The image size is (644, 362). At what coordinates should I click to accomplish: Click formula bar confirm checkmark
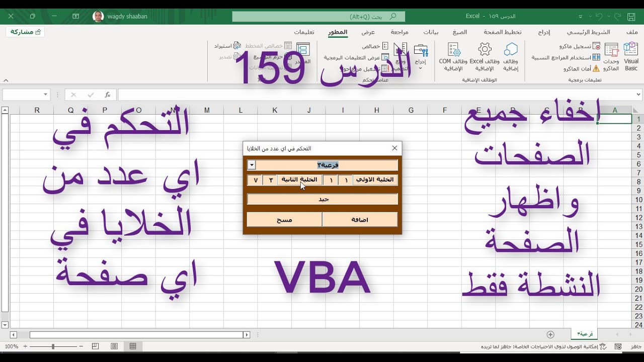coord(91,95)
